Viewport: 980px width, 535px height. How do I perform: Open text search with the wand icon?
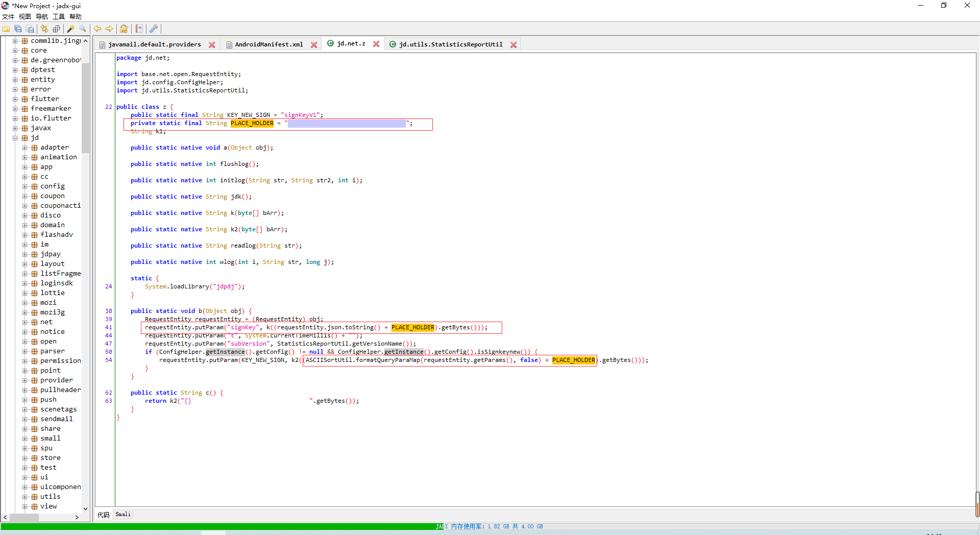[71, 29]
